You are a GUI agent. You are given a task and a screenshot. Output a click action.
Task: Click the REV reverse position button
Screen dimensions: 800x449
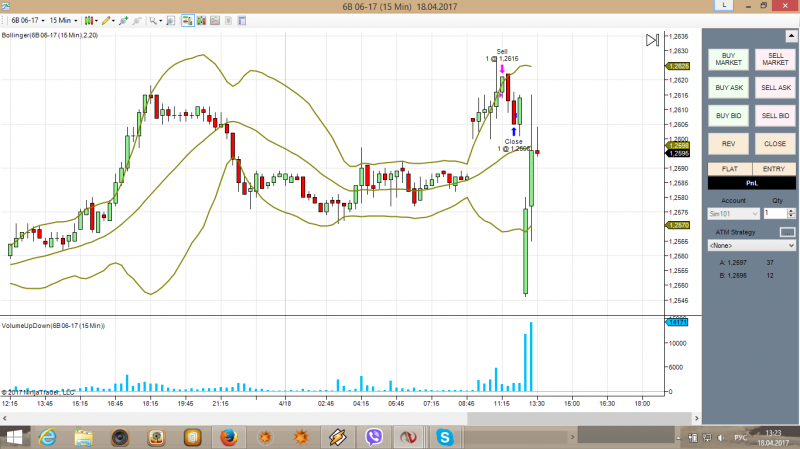(728, 144)
